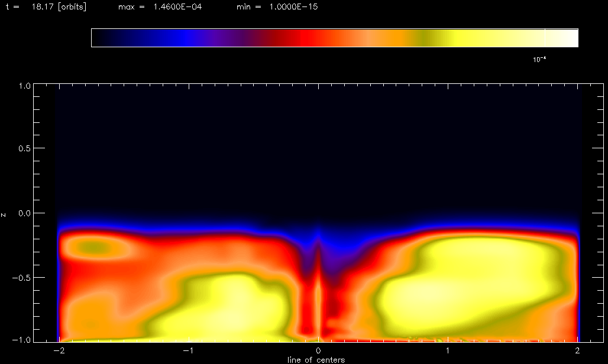Click the 10⁻⁴ colorbar tick label
The width and height of the screenshot is (608, 364).
point(538,59)
